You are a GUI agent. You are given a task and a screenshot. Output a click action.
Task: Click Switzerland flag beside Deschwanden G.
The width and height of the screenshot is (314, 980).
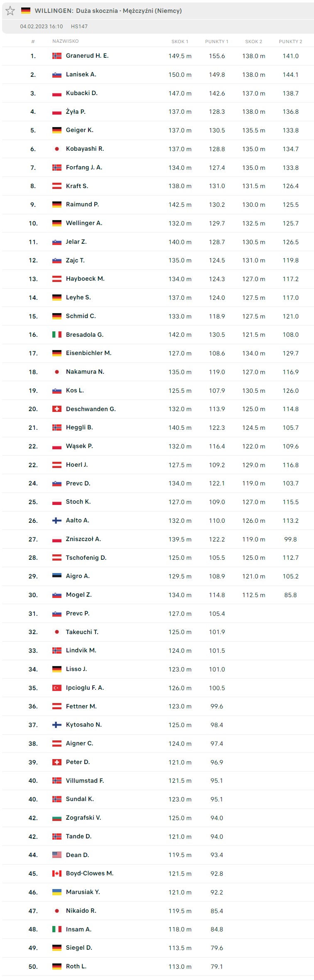tap(57, 409)
